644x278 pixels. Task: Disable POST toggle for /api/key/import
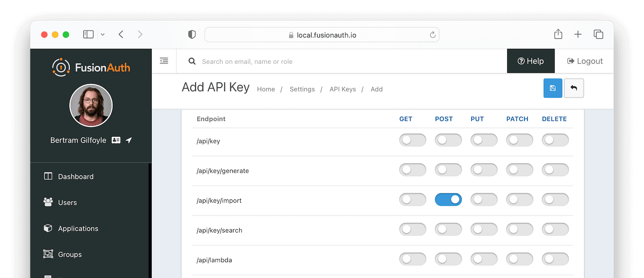(448, 200)
